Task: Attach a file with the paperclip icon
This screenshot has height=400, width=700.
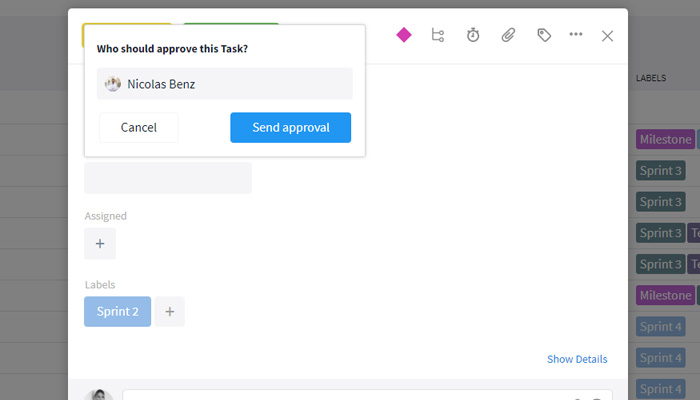Action: [508, 35]
